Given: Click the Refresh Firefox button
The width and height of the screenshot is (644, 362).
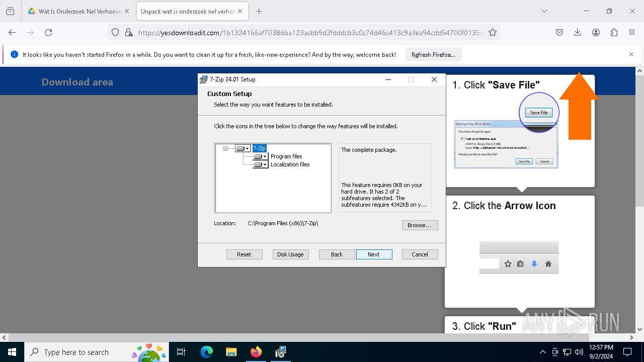Looking at the screenshot, I should (433, 55).
